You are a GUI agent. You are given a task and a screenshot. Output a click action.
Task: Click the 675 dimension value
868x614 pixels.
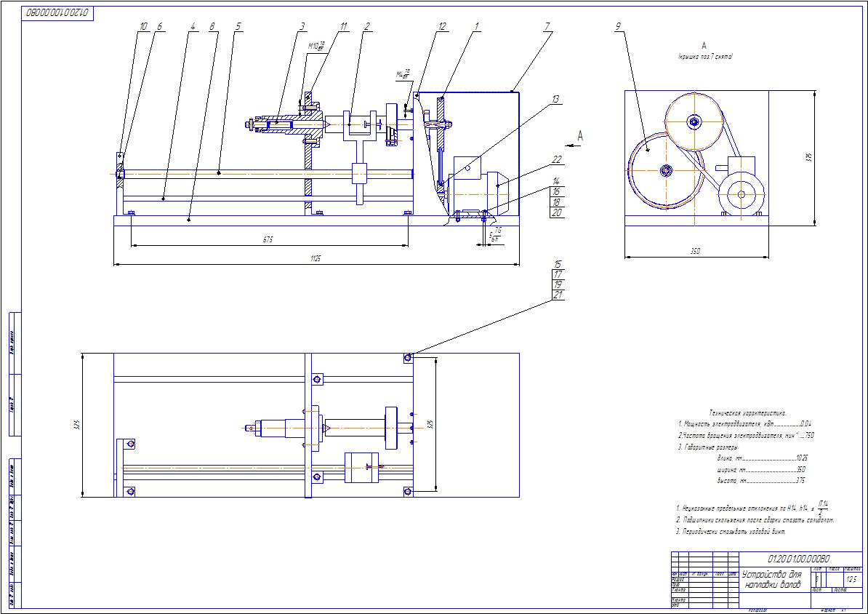tap(268, 240)
